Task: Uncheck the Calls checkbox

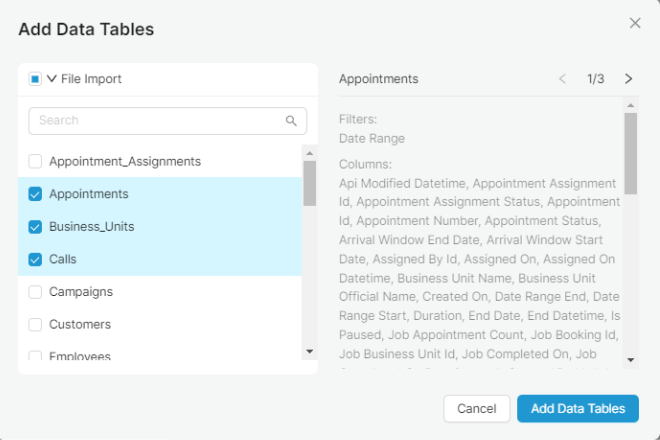Action: pos(35,259)
